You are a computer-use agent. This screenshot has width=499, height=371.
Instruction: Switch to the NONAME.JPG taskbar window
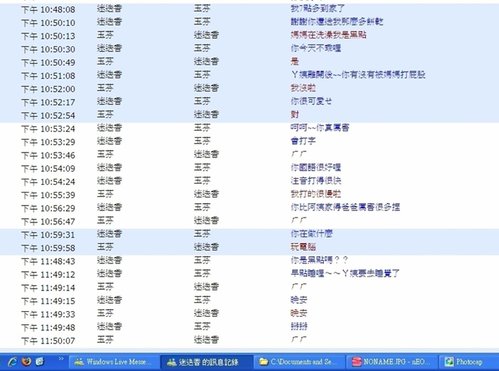(391, 362)
